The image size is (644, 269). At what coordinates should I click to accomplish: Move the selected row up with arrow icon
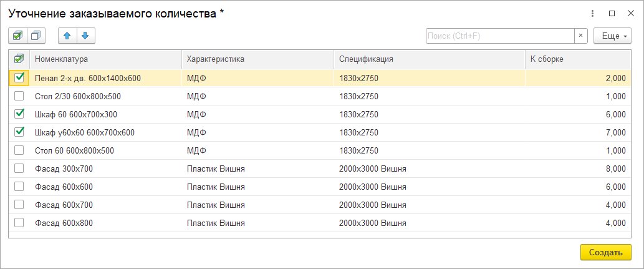tap(67, 36)
